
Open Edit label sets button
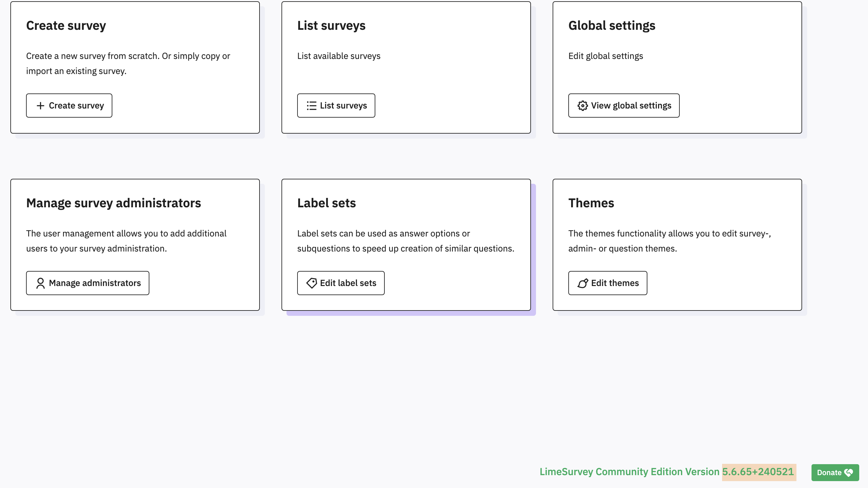pos(341,283)
